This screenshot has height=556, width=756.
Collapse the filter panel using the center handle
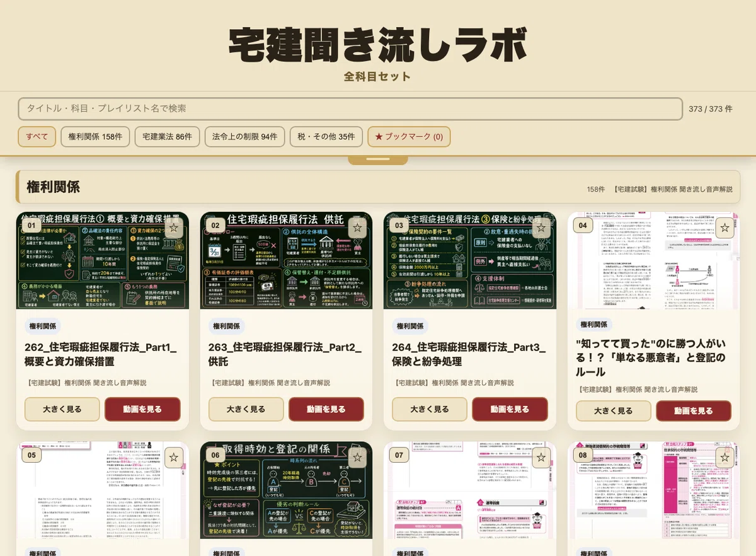pos(378,160)
